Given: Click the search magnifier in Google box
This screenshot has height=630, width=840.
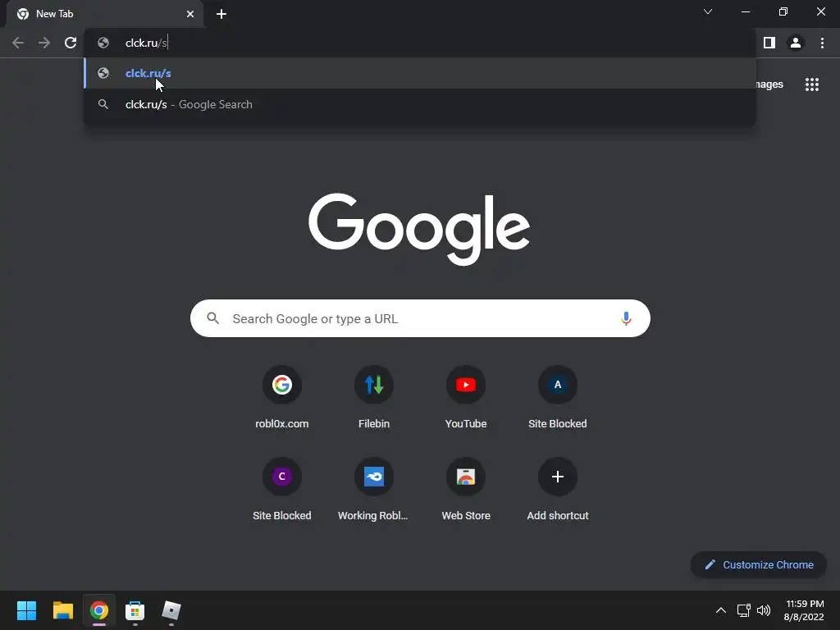Looking at the screenshot, I should pyautogui.click(x=212, y=318).
